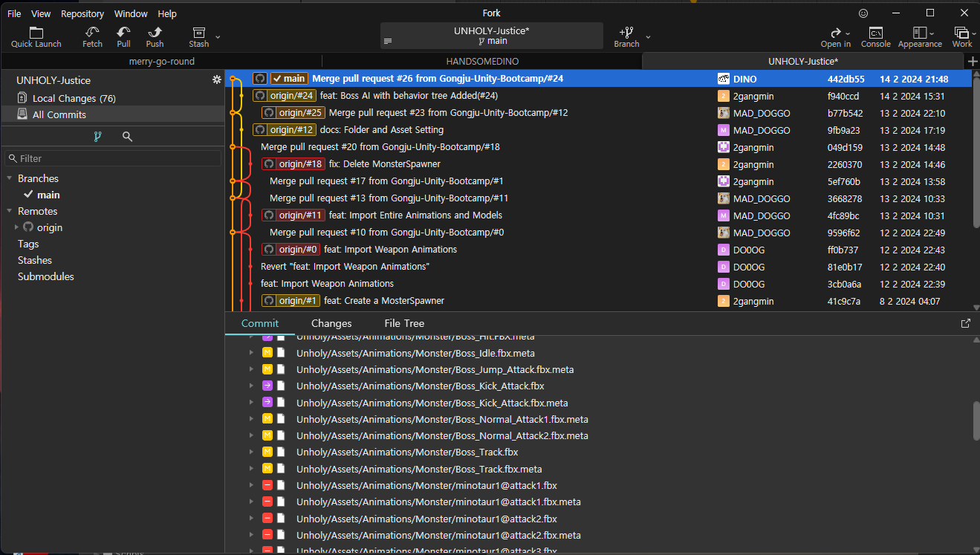980x555 pixels.
Task: Click the modified icon beside Boss_Idle.fbx.meta
Action: [x=267, y=353]
